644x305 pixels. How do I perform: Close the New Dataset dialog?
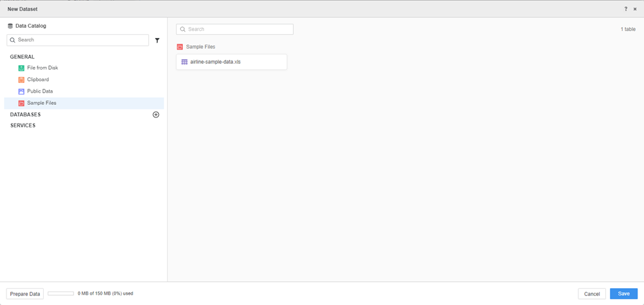(x=635, y=9)
